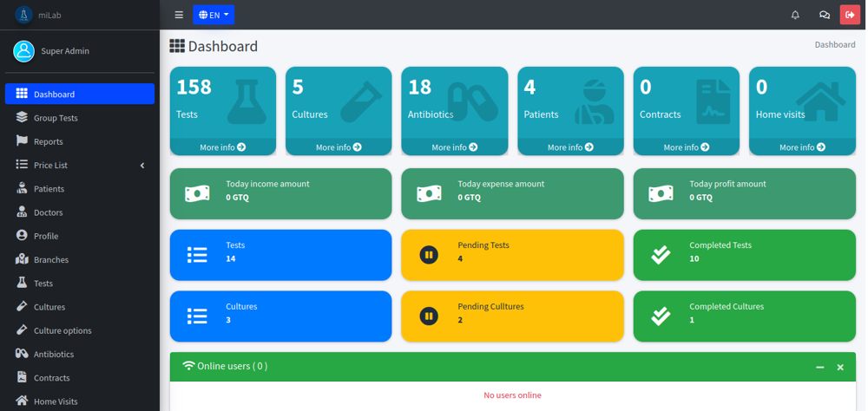868x411 pixels.
Task: Click More info under Home visits
Action: click(x=802, y=147)
